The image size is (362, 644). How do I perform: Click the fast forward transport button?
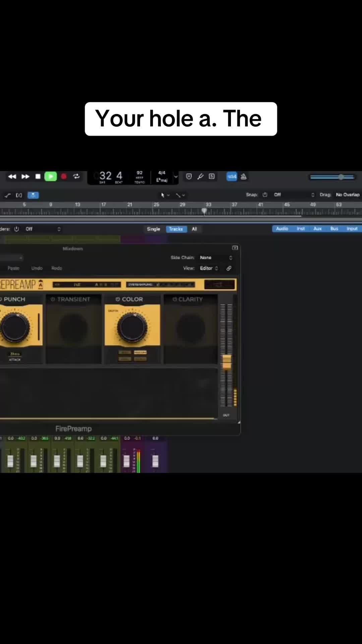tap(25, 176)
